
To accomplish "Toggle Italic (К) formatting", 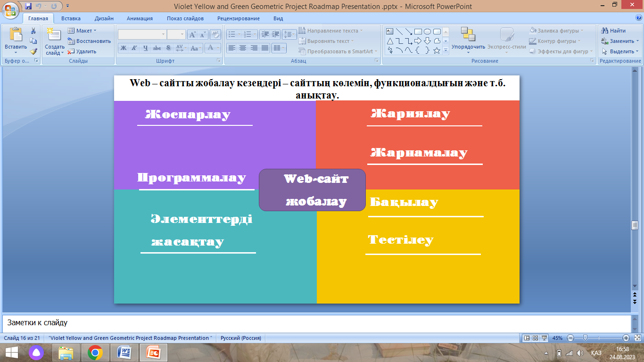I will 134,48.
